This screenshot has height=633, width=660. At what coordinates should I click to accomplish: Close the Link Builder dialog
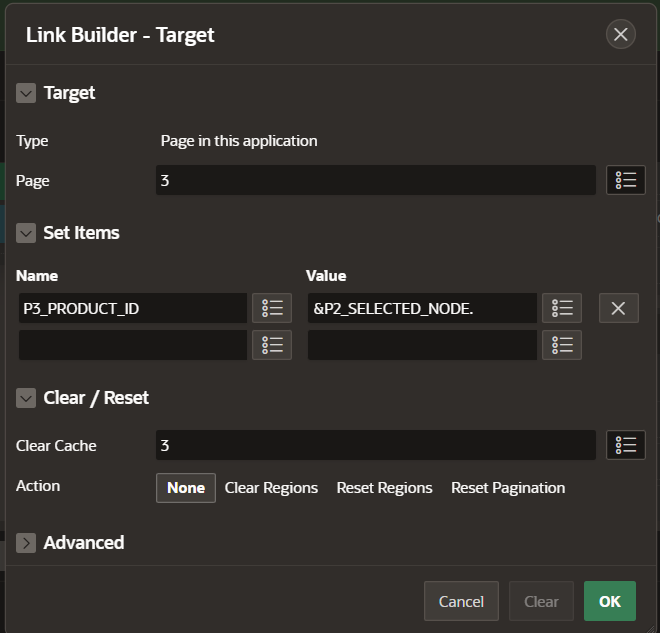tap(620, 35)
